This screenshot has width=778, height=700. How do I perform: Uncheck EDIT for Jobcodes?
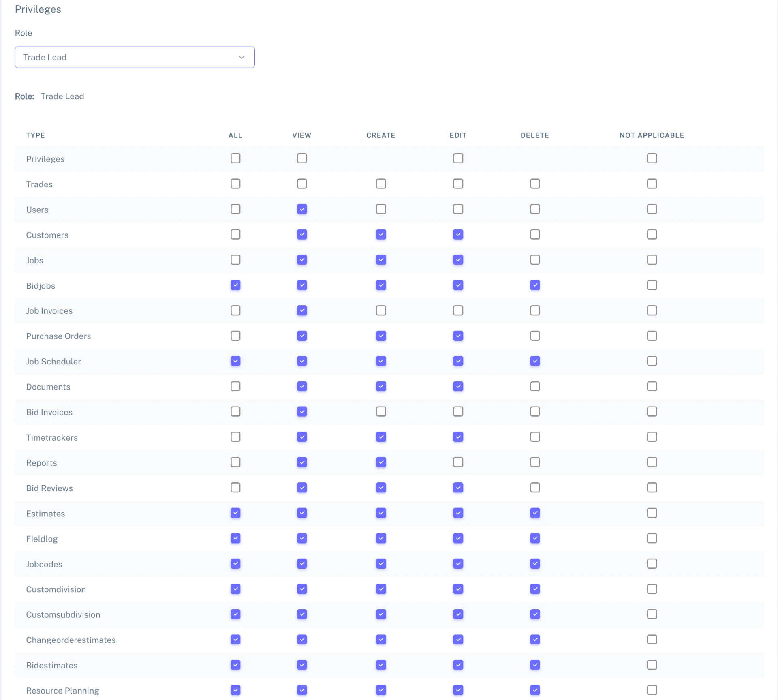click(458, 563)
